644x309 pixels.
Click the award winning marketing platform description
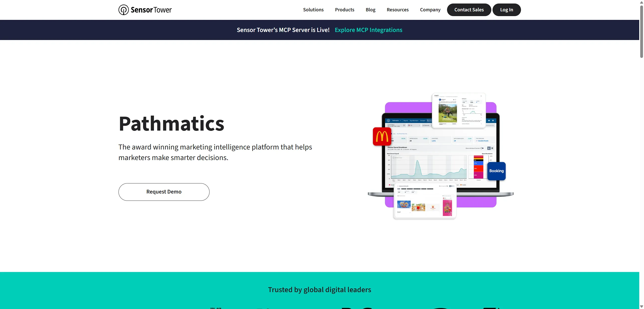pos(215,152)
